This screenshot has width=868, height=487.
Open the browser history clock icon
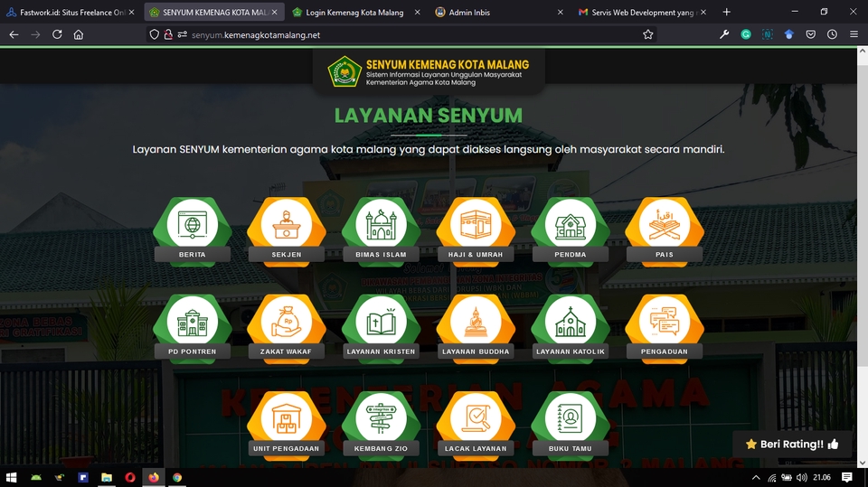coord(832,34)
